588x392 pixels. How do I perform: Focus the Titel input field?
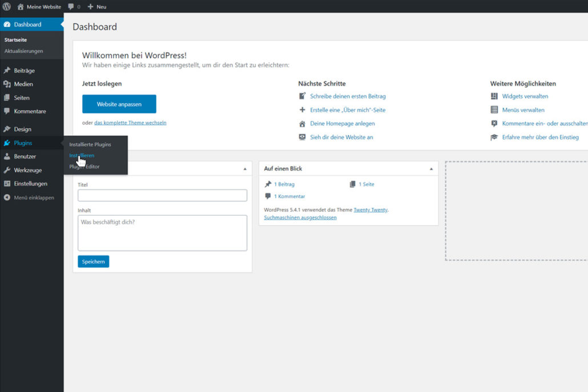tap(162, 195)
